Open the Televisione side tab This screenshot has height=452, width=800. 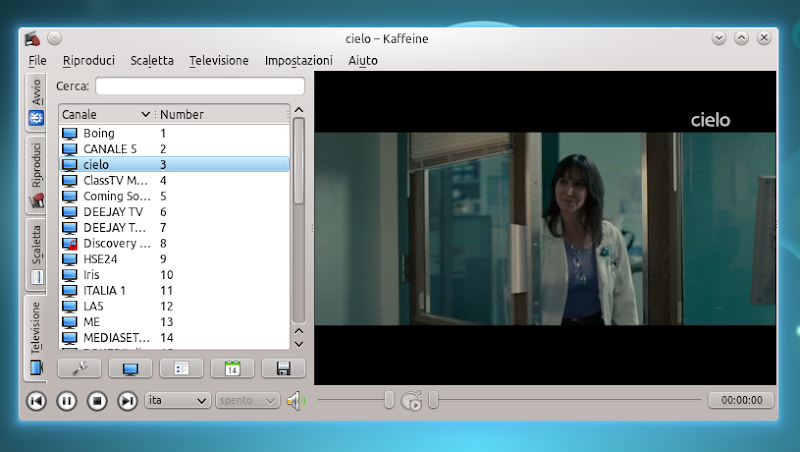click(x=36, y=338)
